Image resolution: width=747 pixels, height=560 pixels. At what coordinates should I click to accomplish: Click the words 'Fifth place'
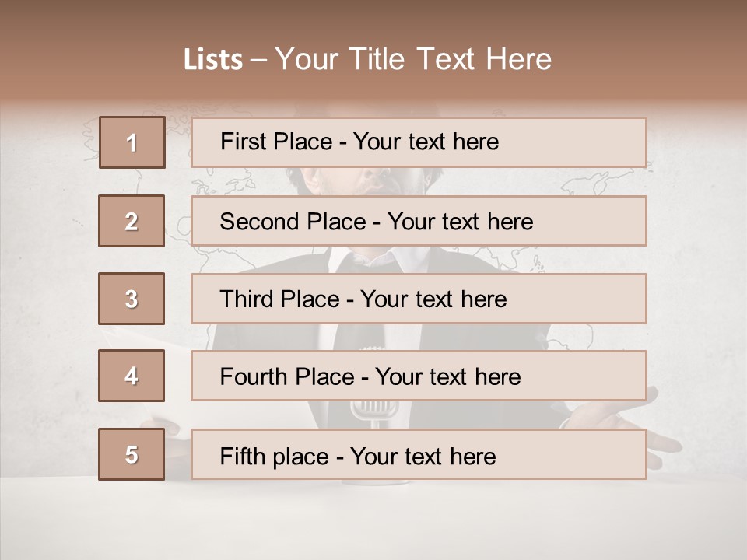click(x=275, y=457)
